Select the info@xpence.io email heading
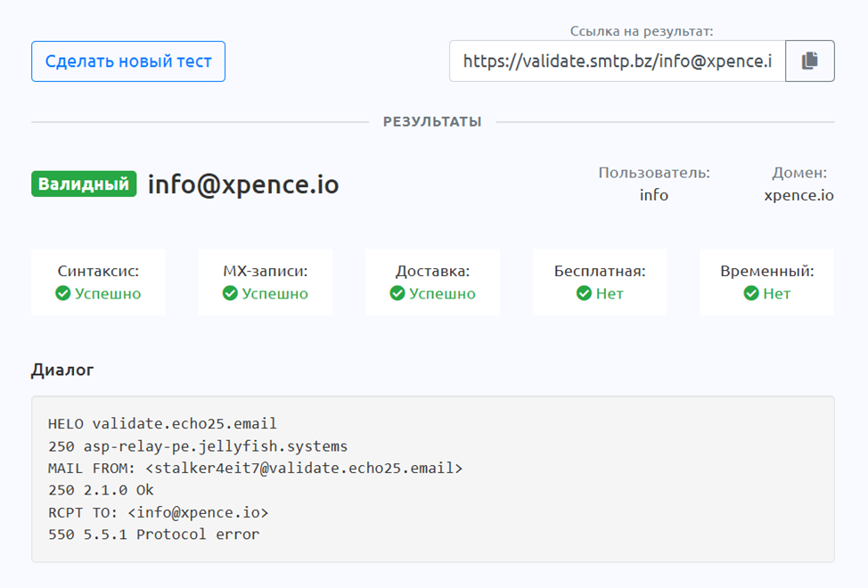 click(x=243, y=184)
